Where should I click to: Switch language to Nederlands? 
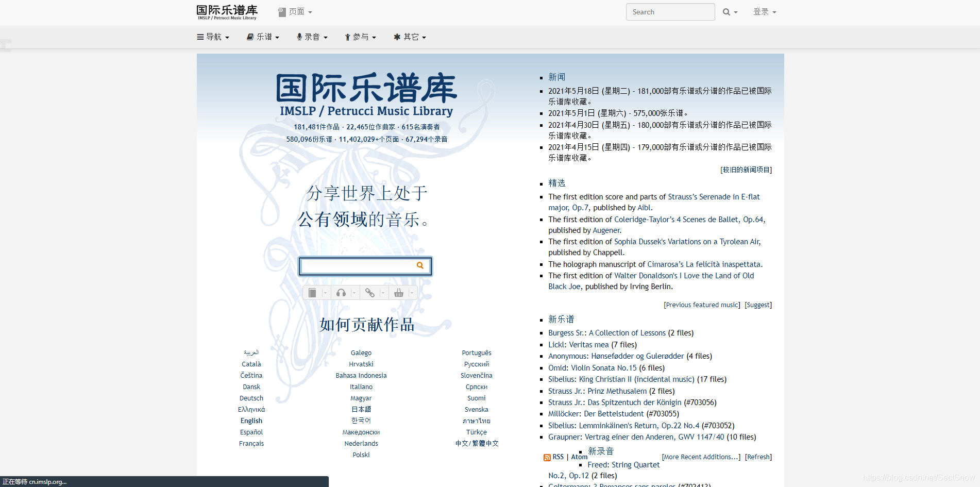point(361,444)
